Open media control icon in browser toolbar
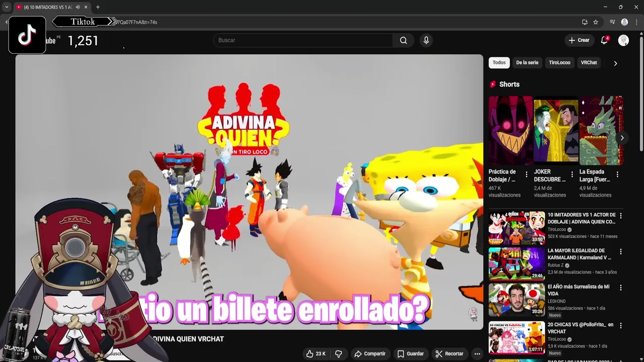The image size is (644, 362). 612,22
